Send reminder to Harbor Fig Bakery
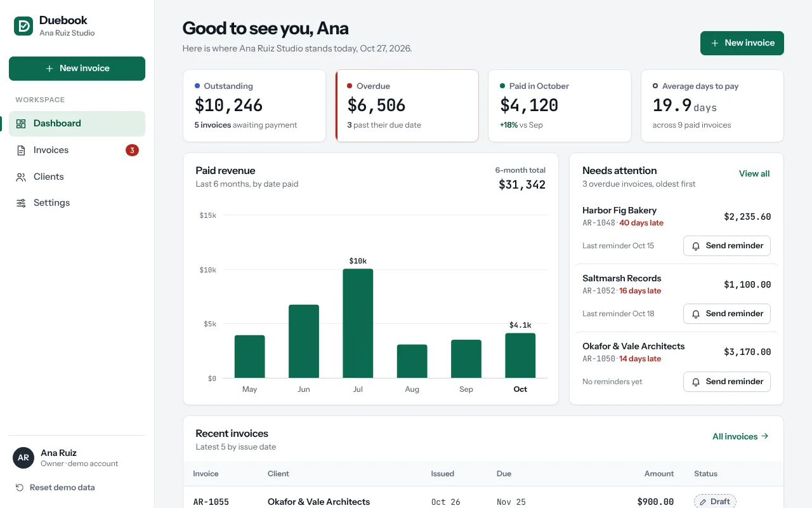This screenshot has width=812, height=508. 727,246
